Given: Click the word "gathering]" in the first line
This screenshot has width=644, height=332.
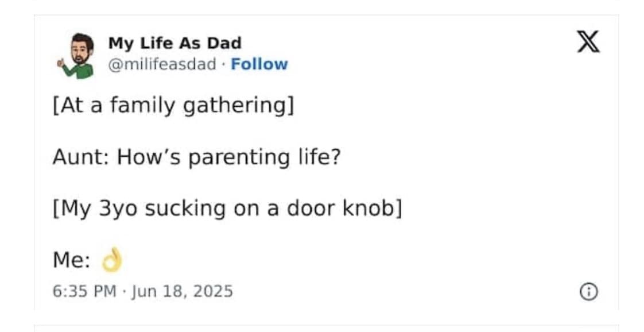Looking at the screenshot, I should [x=238, y=107].
